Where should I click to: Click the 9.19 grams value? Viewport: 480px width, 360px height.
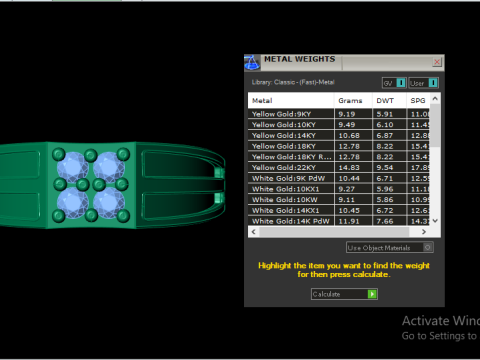[x=347, y=114]
